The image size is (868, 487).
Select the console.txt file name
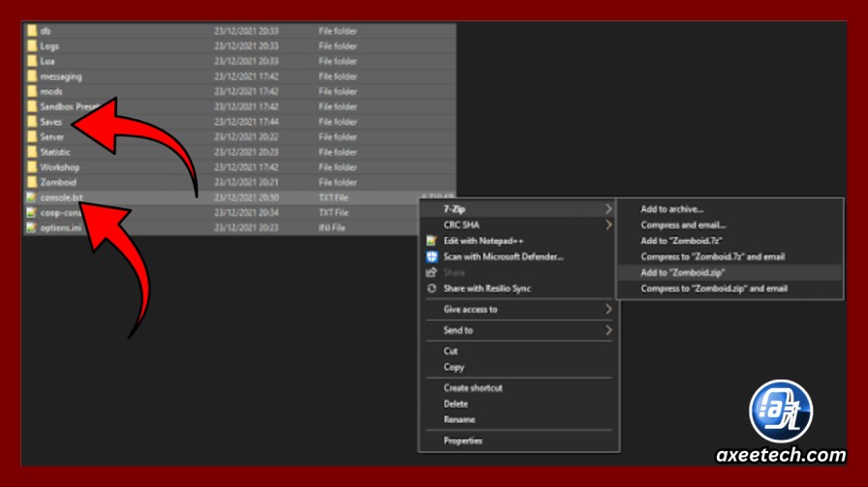[61, 198]
